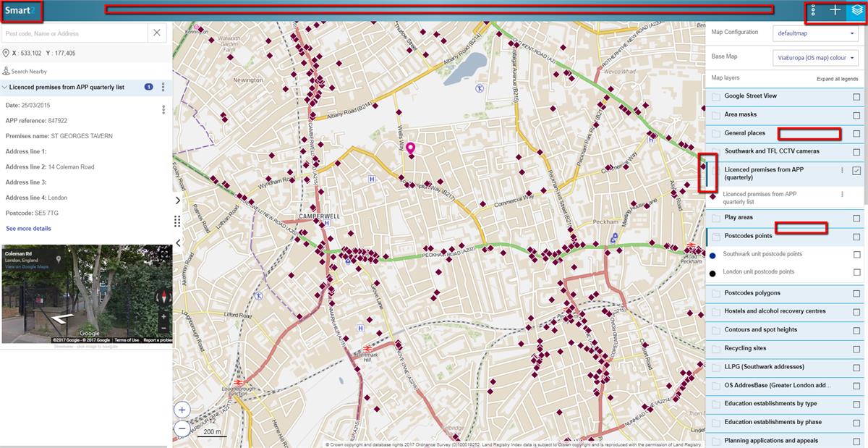Open three-dot menu beside Date 25/03/2015
The height and width of the screenshot is (448, 868).
[x=163, y=110]
